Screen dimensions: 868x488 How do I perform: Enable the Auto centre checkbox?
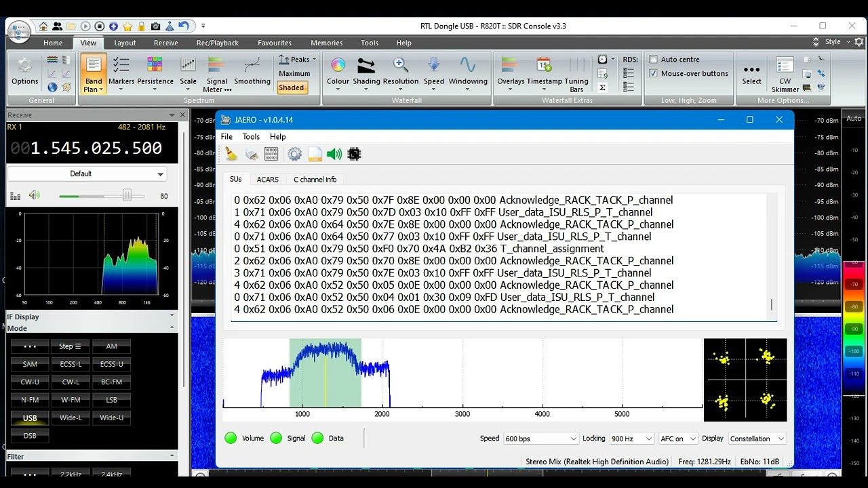(653, 60)
